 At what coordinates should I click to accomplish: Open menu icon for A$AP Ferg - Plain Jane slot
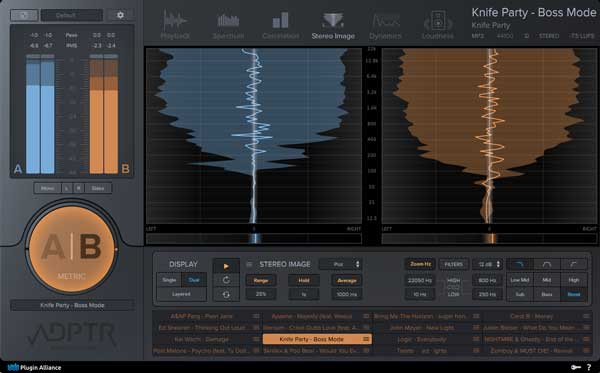[x=256, y=316]
